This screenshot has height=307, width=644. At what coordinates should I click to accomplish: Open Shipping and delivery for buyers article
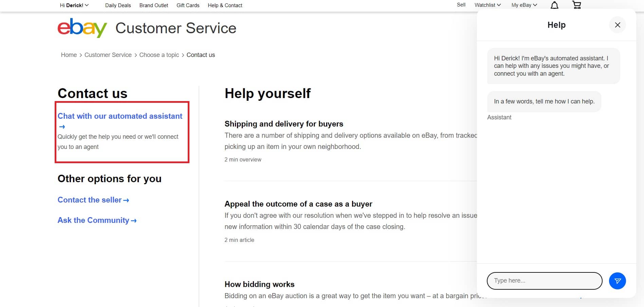pos(284,124)
